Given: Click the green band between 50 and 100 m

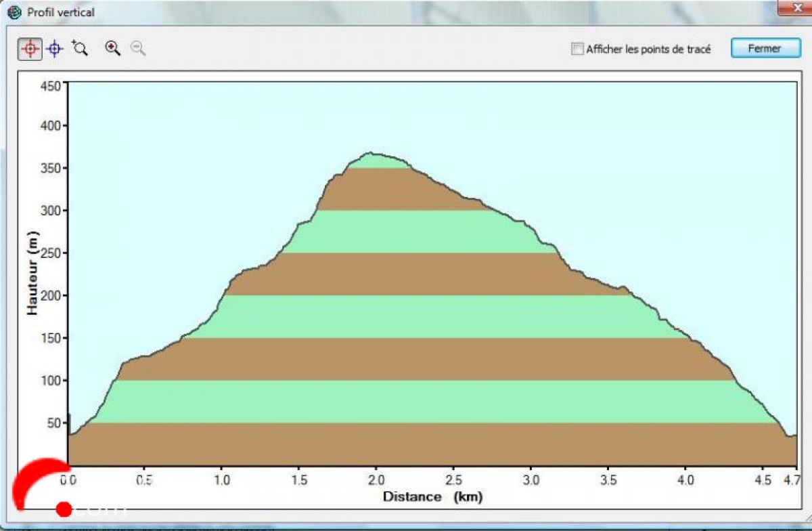Looking at the screenshot, I should point(433,402).
